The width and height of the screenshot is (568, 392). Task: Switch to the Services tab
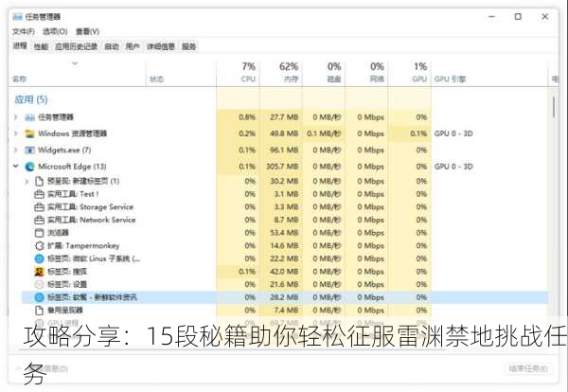[x=188, y=46]
